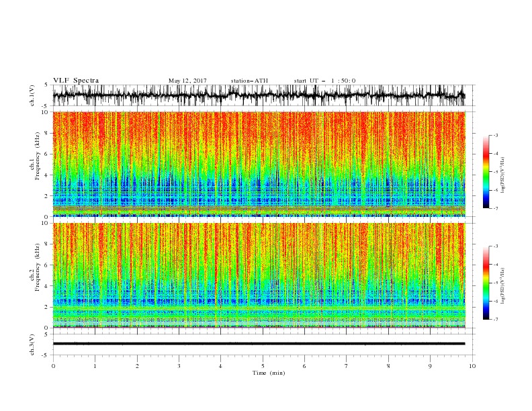Viewport: 532px width, 411px height.
Task: Click the ch.2 frequency tick label '6'
Action: pos(48,265)
